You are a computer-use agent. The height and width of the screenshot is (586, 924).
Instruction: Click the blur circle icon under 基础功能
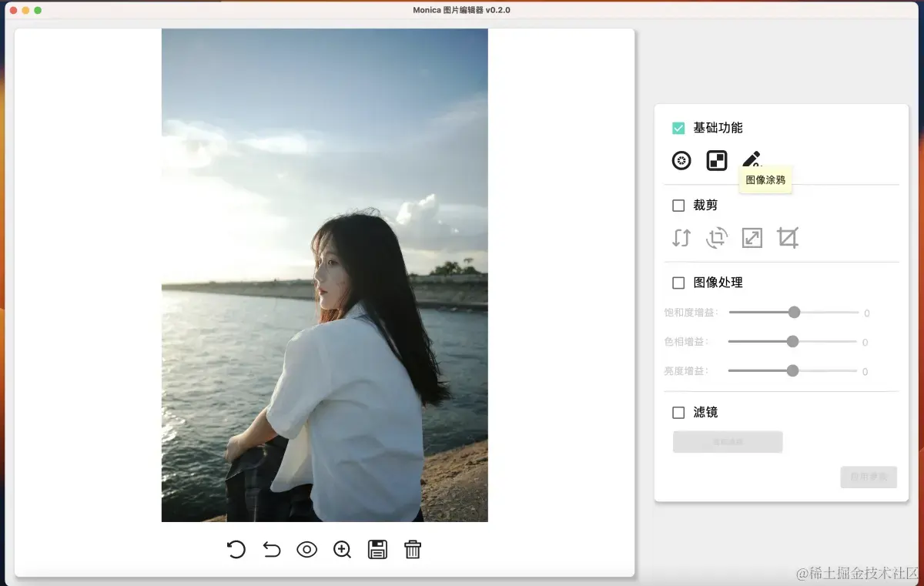(x=681, y=160)
